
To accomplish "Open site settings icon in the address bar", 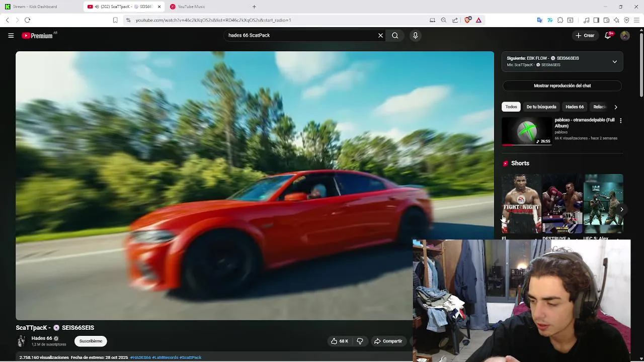I will 128,20.
